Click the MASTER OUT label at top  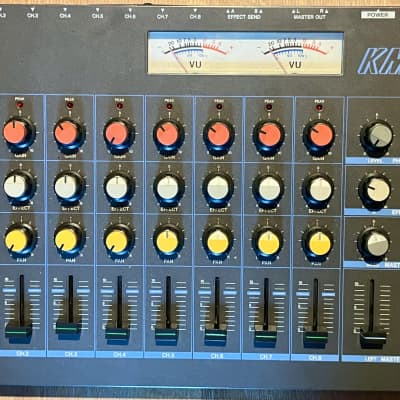point(310,17)
